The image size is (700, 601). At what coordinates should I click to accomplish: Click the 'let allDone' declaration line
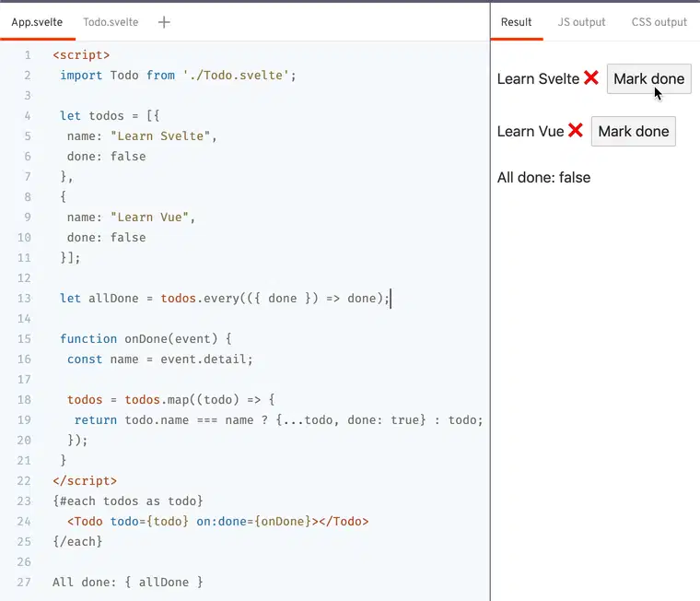[225, 299]
